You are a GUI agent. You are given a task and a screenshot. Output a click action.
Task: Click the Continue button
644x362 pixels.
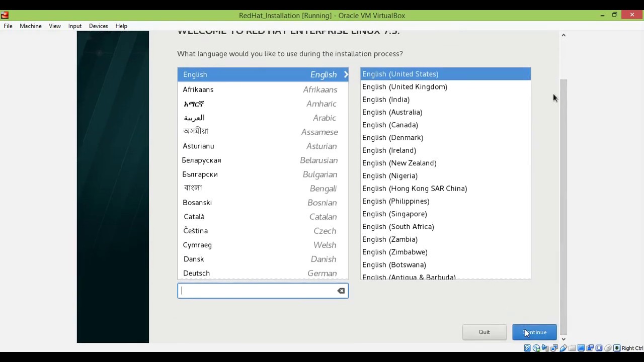[x=534, y=332]
